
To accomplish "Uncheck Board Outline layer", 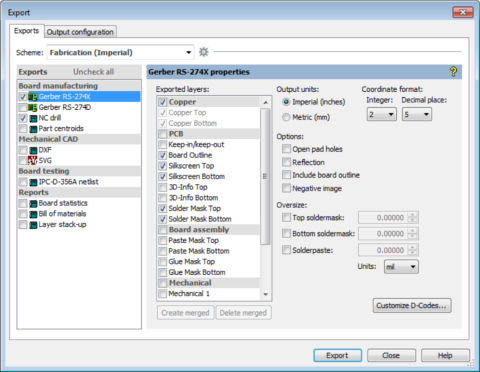I will 162,155.
